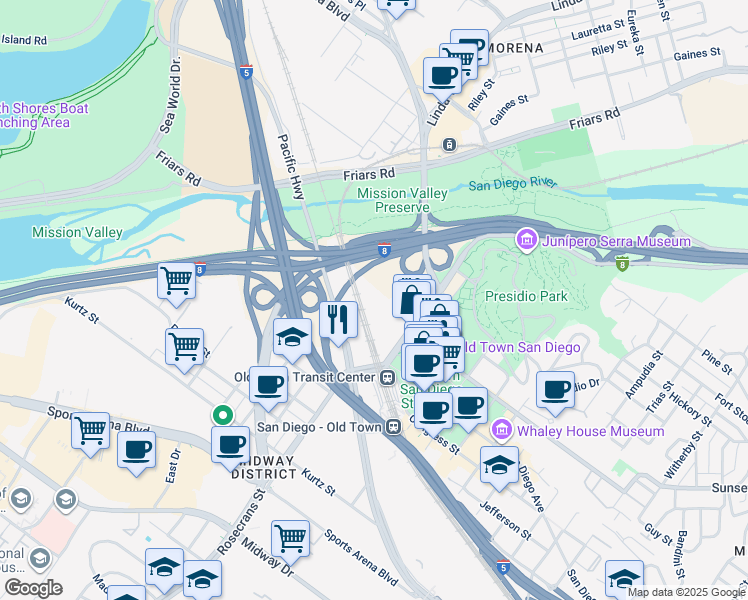Click graduation cap marker beside restaurant marker
Screen dimensions: 748x600
click(292, 341)
